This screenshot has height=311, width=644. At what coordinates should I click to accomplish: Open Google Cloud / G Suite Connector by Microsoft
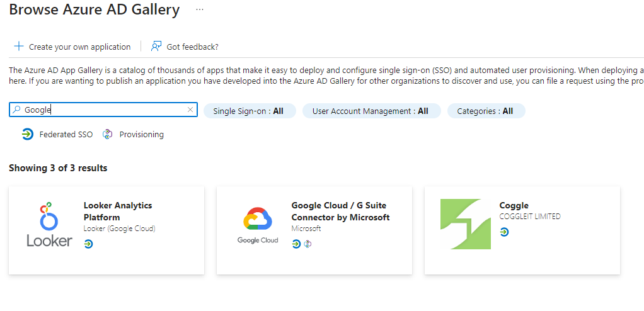(340, 212)
